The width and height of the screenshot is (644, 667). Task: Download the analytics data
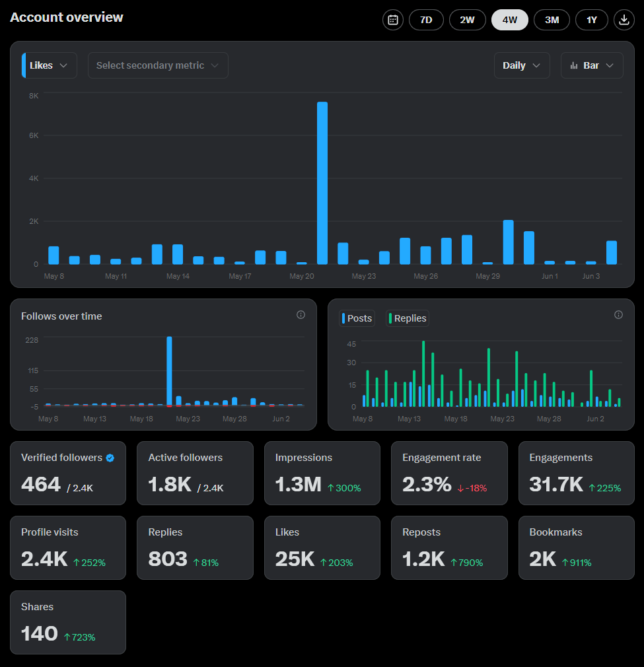624,20
